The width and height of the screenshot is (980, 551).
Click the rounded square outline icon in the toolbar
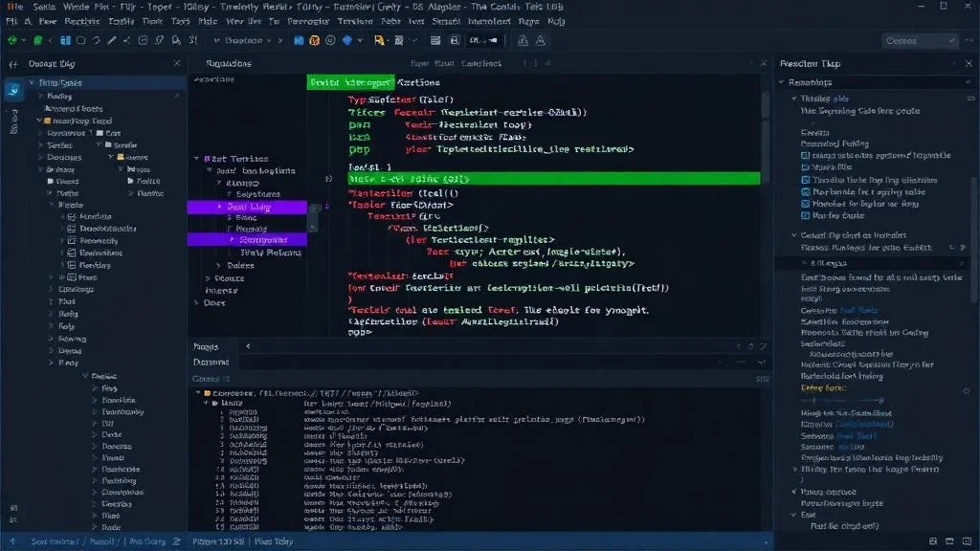click(80, 40)
